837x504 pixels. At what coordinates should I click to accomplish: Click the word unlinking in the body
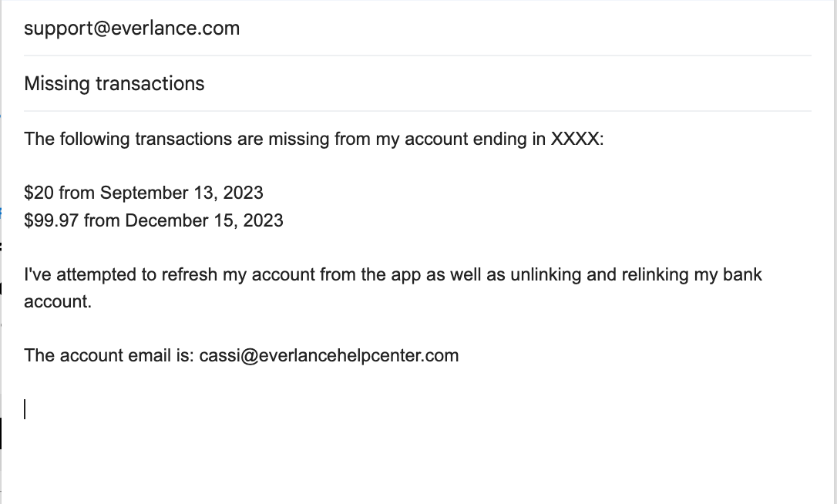pos(546,274)
